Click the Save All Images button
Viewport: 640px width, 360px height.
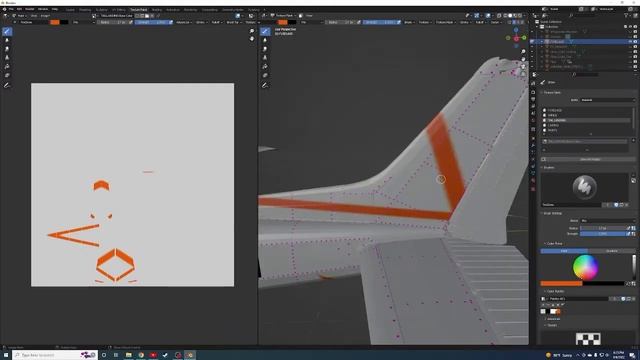click(589, 160)
